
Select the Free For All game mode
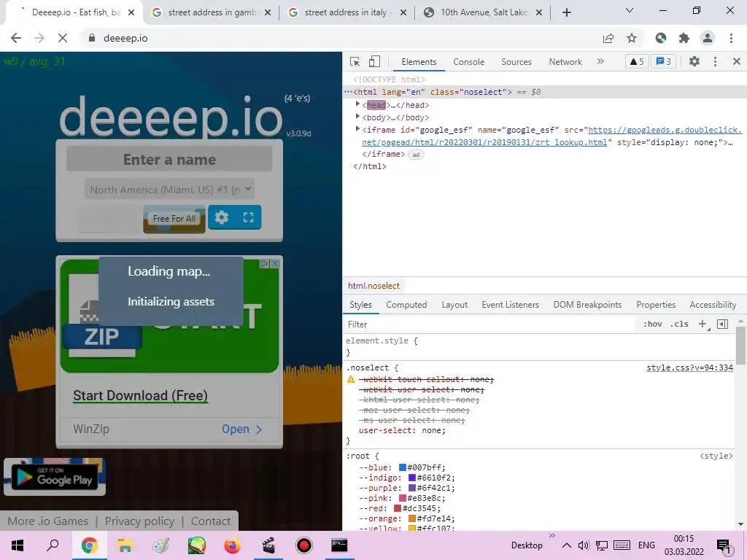174,219
